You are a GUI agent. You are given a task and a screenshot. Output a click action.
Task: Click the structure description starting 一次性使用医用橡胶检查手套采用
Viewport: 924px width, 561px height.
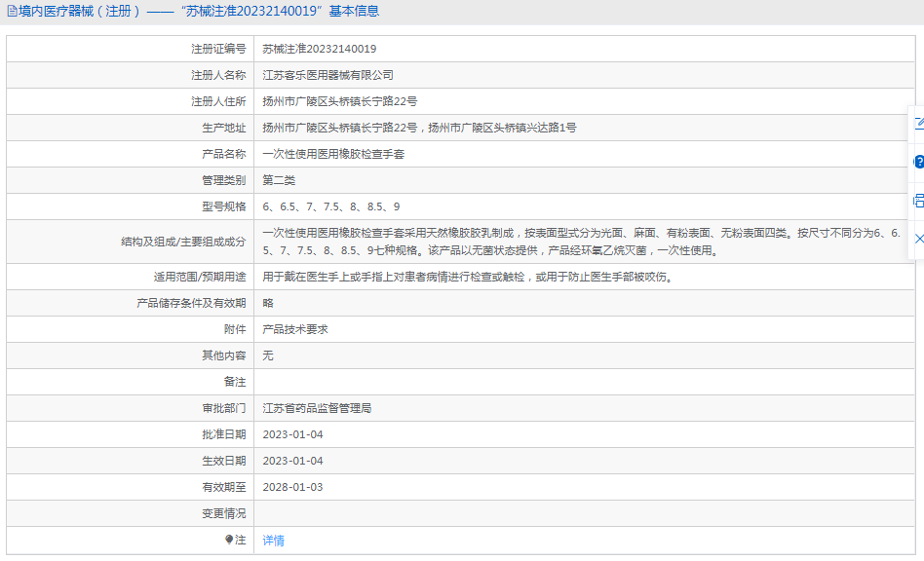582,242
